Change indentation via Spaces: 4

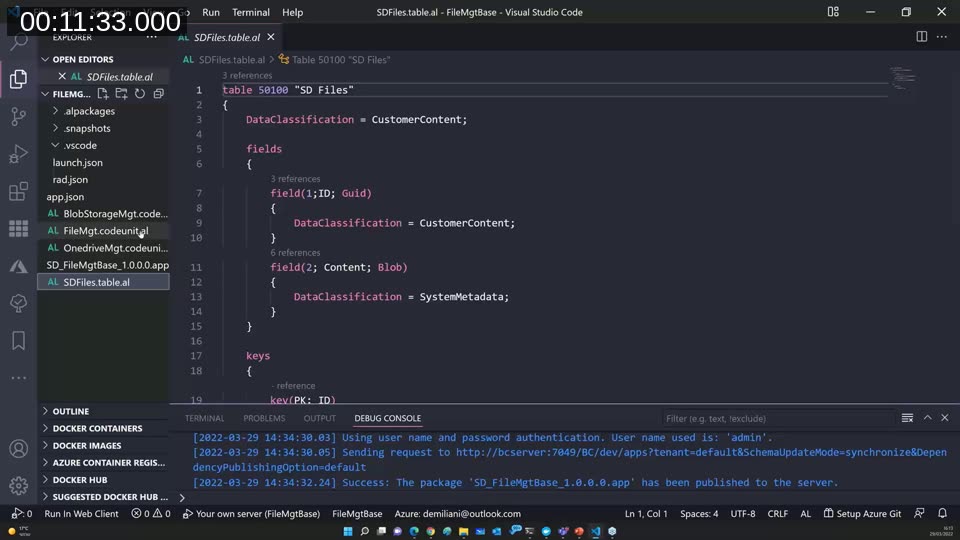click(699, 514)
